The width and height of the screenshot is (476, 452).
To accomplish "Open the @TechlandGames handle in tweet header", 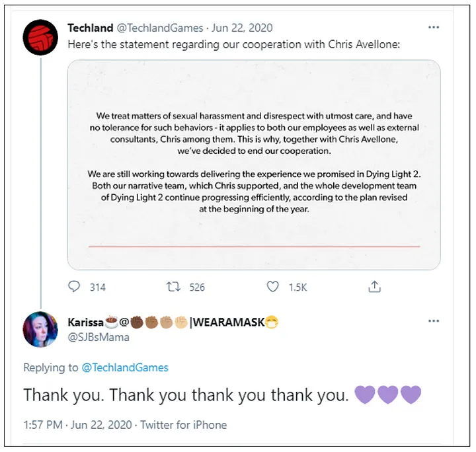I will pos(160,28).
